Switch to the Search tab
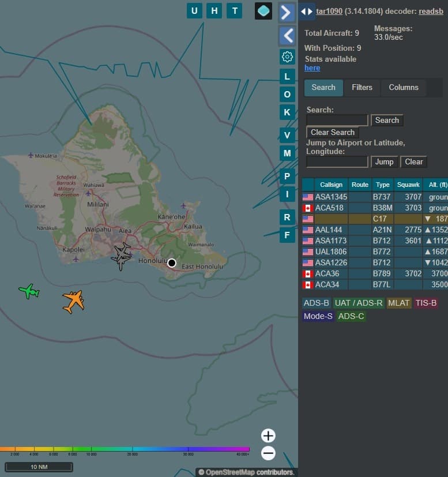 click(x=323, y=88)
